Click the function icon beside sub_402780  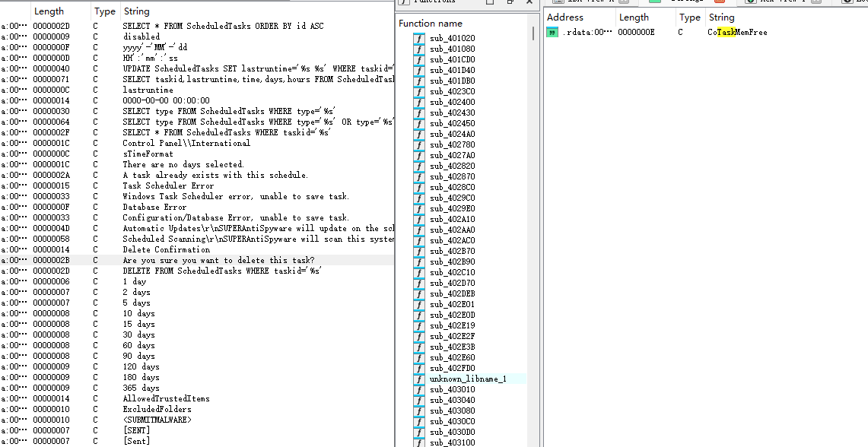419,144
